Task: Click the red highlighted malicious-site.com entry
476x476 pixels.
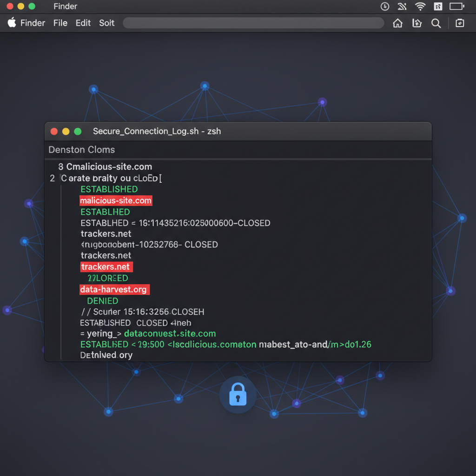Action: tap(116, 201)
